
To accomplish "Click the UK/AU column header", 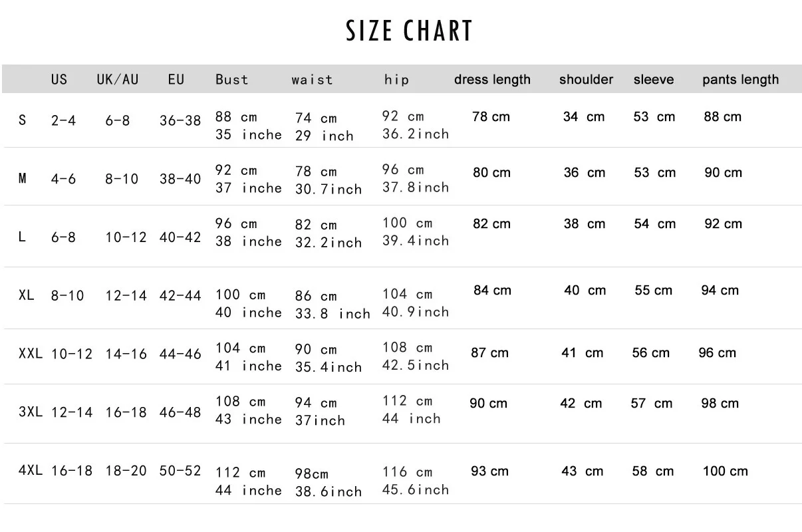I will tap(118, 79).
